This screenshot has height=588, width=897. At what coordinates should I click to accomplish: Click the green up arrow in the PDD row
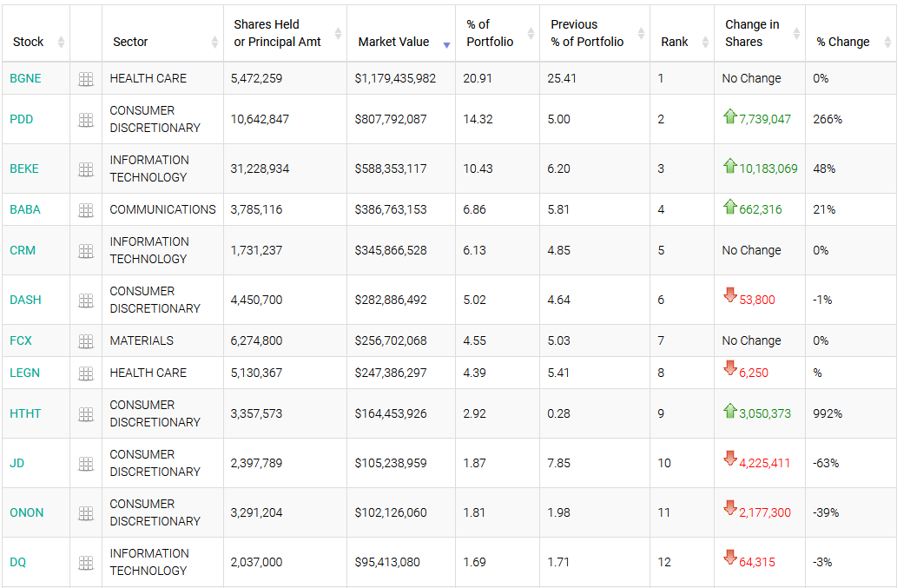pyautogui.click(x=729, y=116)
